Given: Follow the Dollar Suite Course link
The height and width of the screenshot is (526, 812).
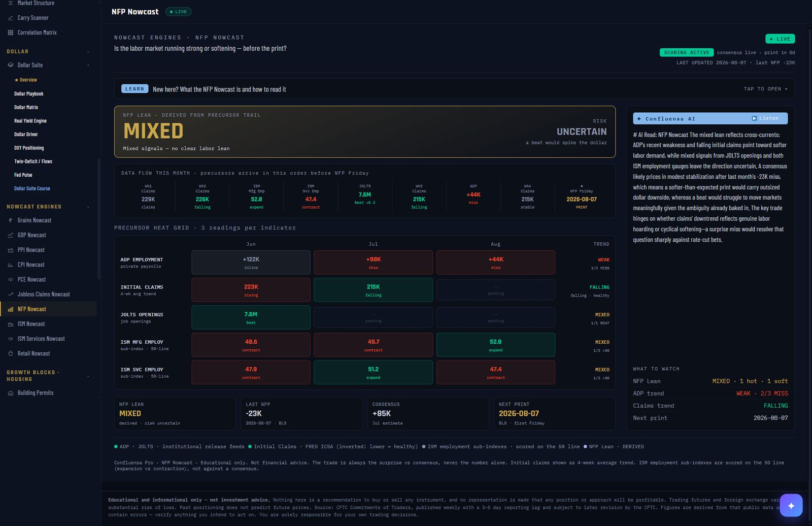Looking at the screenshot, I should point(32,188).
